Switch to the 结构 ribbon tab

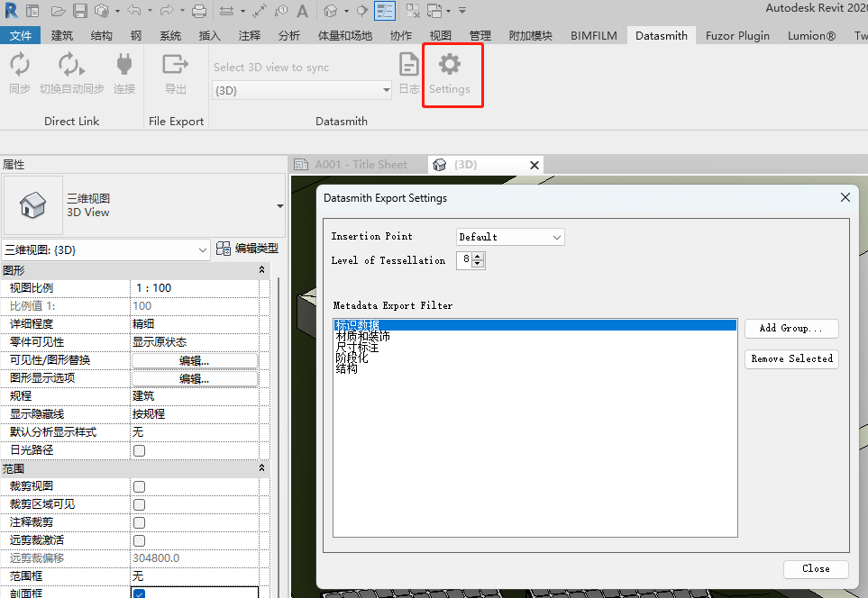[x=101, y=35]
